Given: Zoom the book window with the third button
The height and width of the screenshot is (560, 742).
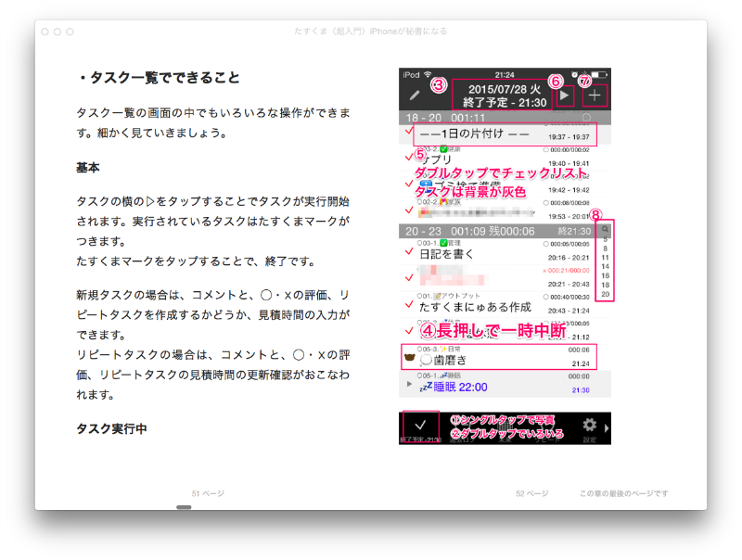Looking at the screenshot, I should [x=70, y=32].
